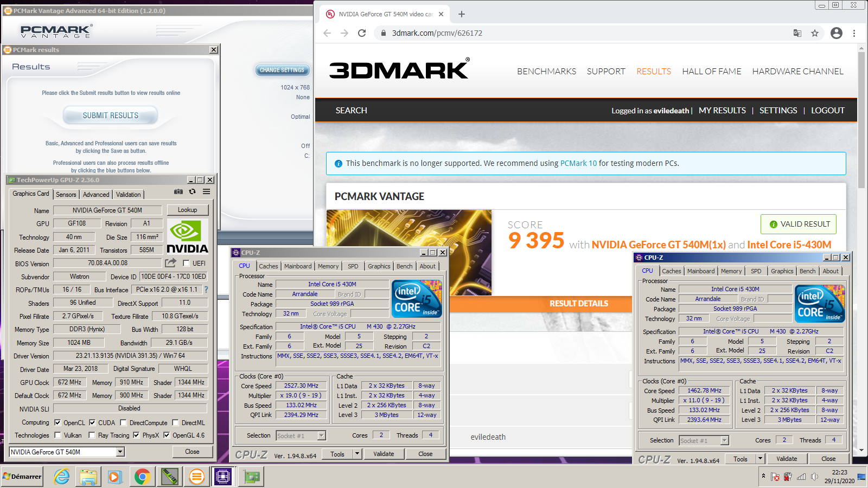Open the Chrome profile avatar
Screen dimensions: 868x488
pyautogui.click(x=837, y=33)
